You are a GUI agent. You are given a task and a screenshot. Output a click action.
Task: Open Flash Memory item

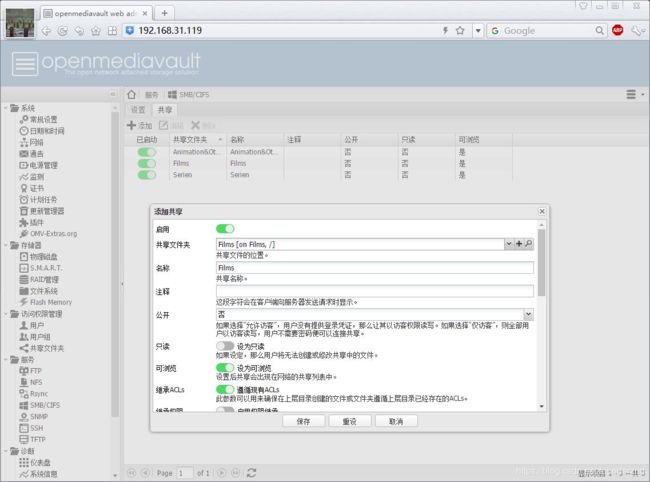click(x=46, y=302)
